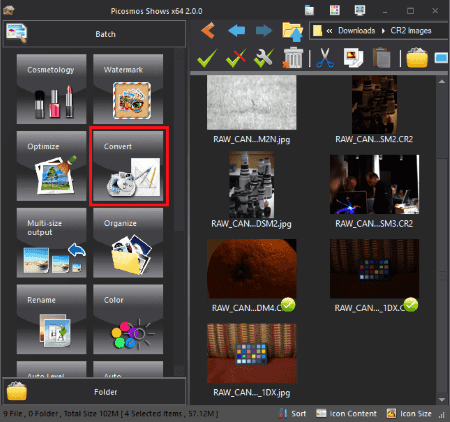The width and height of the screenshot is (450, 422).
Task: Click the title bar file manager icon
Action: pos(309,10)
